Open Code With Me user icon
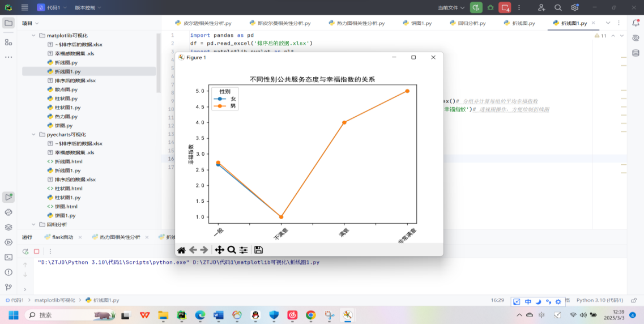644x324 pixels. coord(541,7)
